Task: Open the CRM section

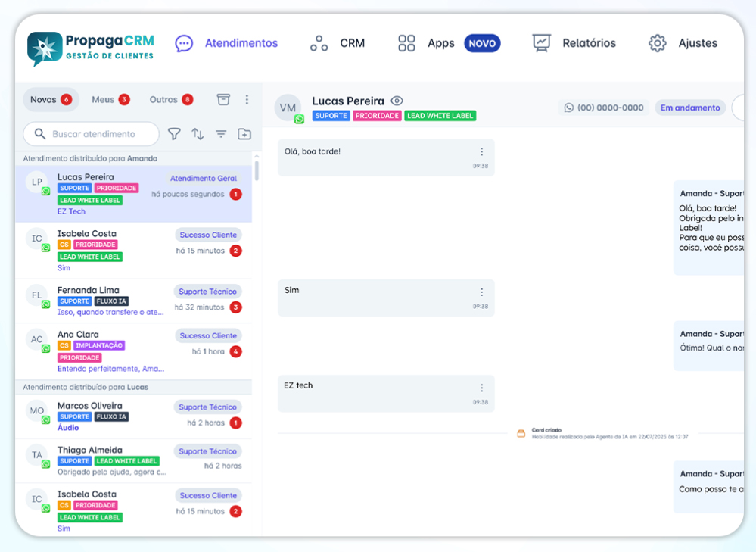Action: coord(338,43)
